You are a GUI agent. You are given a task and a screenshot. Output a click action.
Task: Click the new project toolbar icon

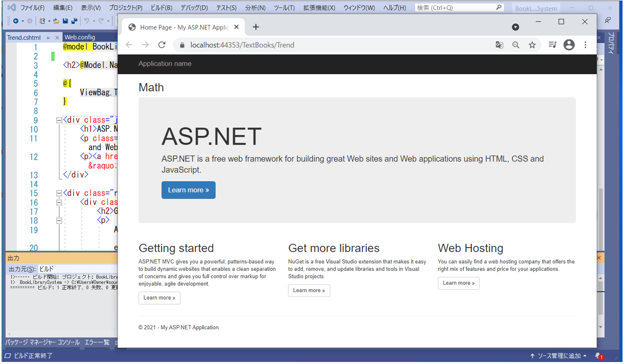coord(43,21)
